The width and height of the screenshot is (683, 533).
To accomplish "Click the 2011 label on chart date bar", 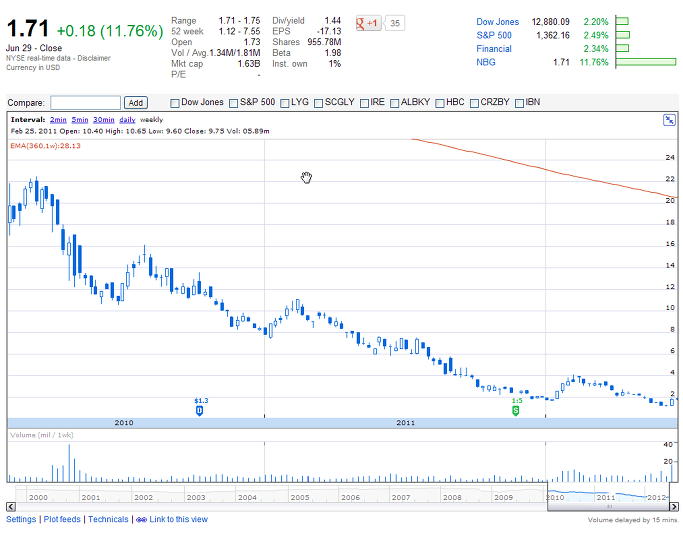I will (x=405, y=423).
